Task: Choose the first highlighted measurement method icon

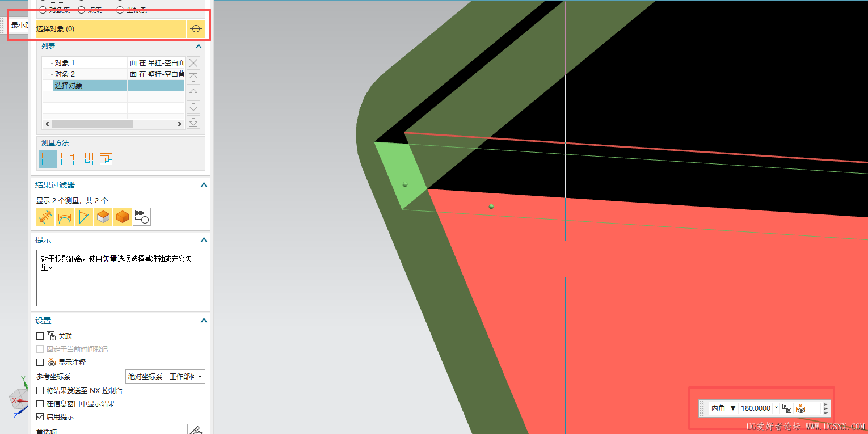Action: 48,159
